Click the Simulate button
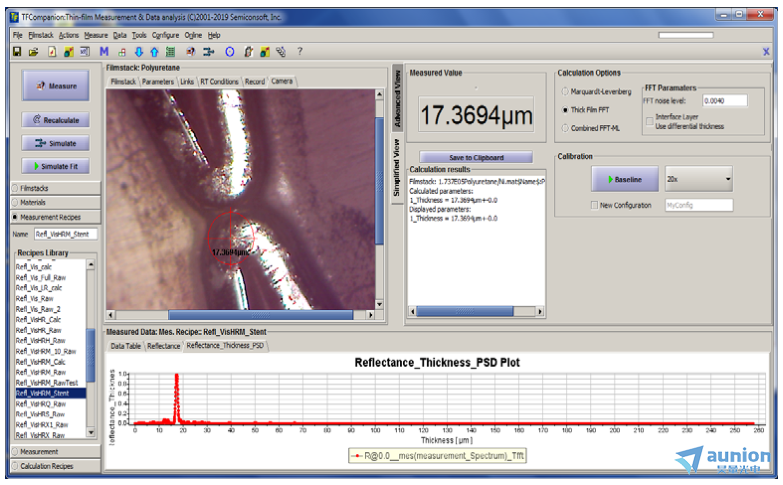Viewport: 783px width, 485px height. click(x=56, y=143)
